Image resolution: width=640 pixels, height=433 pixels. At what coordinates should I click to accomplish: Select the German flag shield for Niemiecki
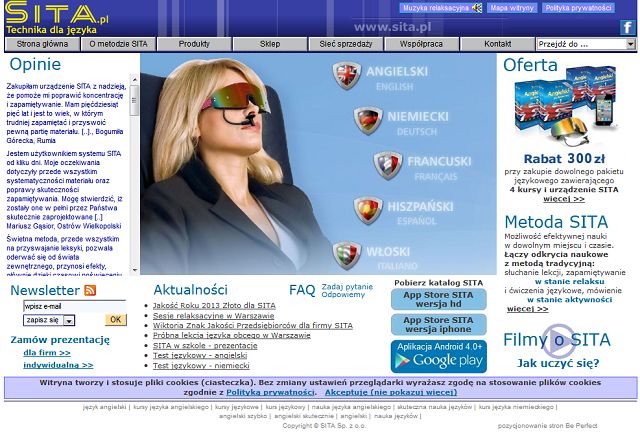coord(368,120)
